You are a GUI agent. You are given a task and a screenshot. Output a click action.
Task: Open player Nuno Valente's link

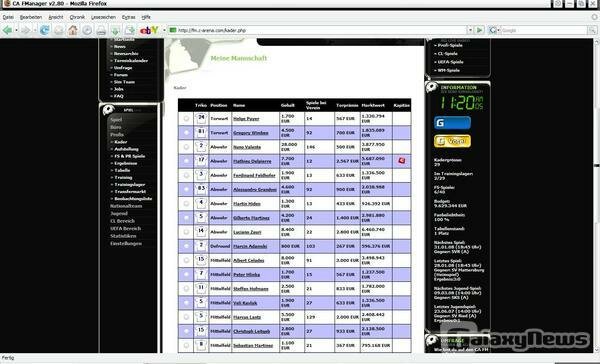tap(247, 147)
